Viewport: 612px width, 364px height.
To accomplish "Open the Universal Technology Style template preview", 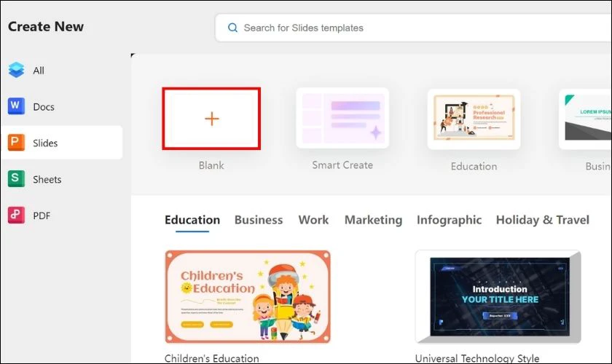I will click(x=498, y=297).
